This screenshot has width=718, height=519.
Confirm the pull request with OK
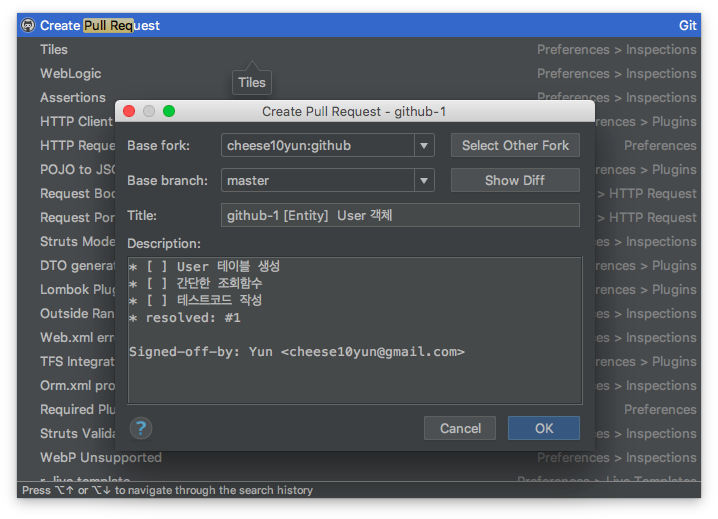click(x=544, y=428)
